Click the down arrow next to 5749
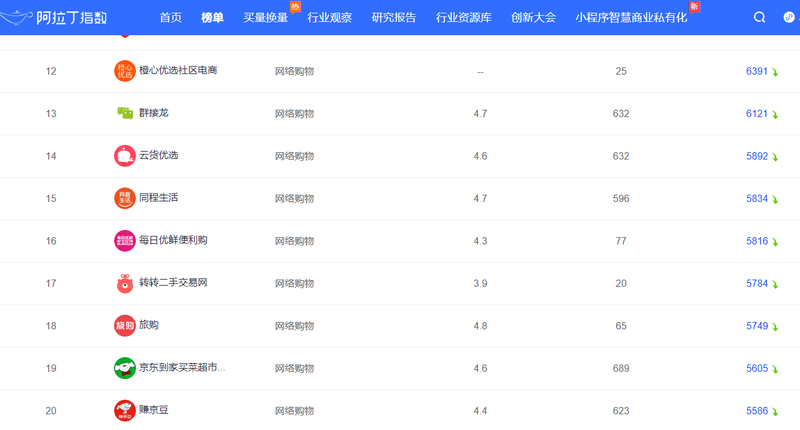This screenshot has height=430, width=800. 774,326
